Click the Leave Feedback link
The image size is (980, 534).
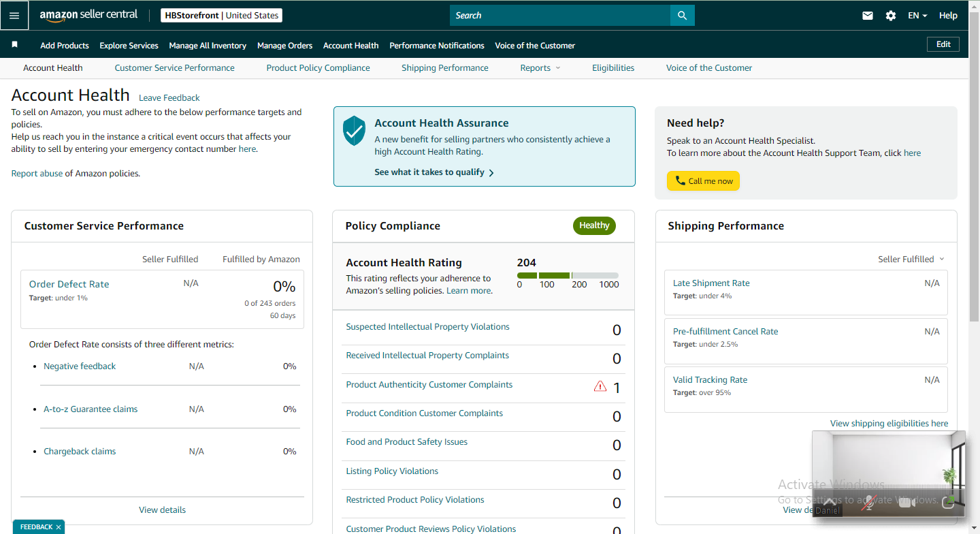(169, 98)
